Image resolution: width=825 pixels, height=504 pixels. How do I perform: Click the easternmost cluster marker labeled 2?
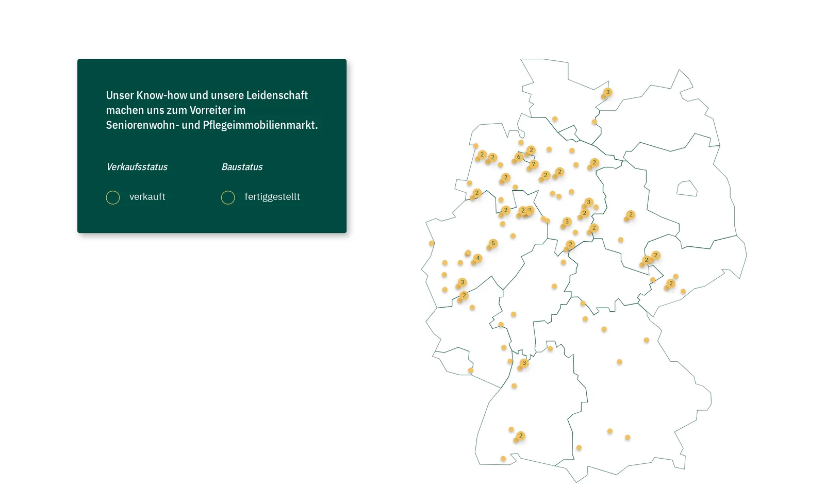671,283
